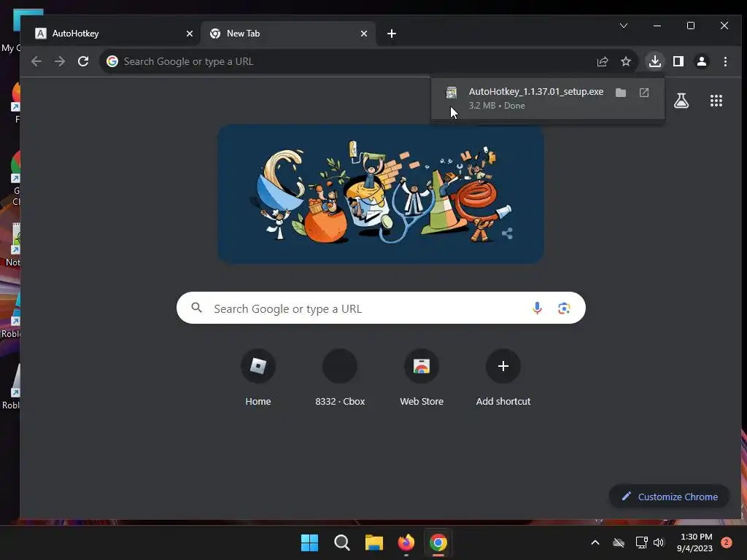Search by image with Google Lens
Screen dimensions: 747x560
[x=564, y=308]
